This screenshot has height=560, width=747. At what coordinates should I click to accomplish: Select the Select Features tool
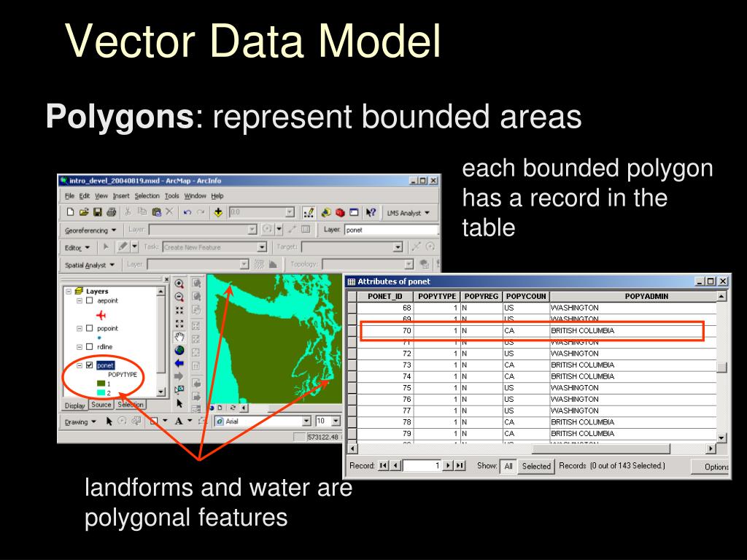pos(179,389)
